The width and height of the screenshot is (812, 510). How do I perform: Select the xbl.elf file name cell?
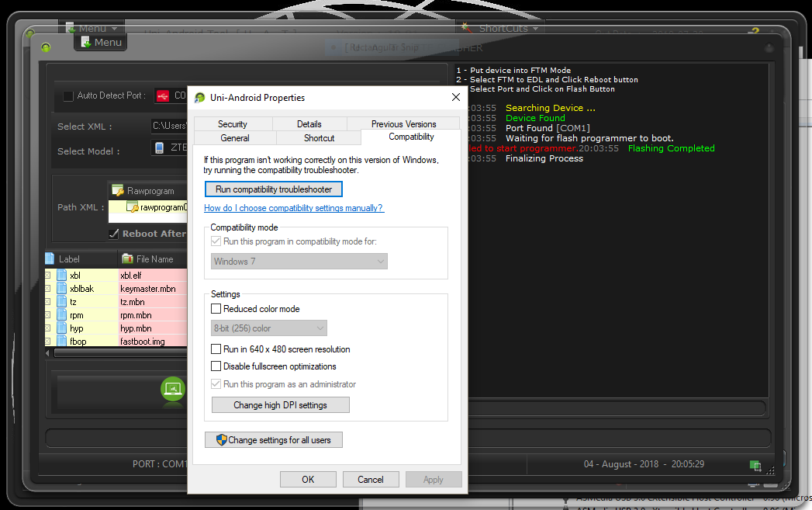tap(153, 276)
